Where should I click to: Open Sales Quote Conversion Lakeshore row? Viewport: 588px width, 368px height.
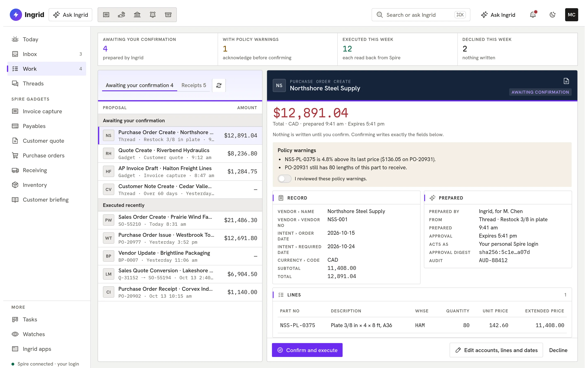coord(180,274)
